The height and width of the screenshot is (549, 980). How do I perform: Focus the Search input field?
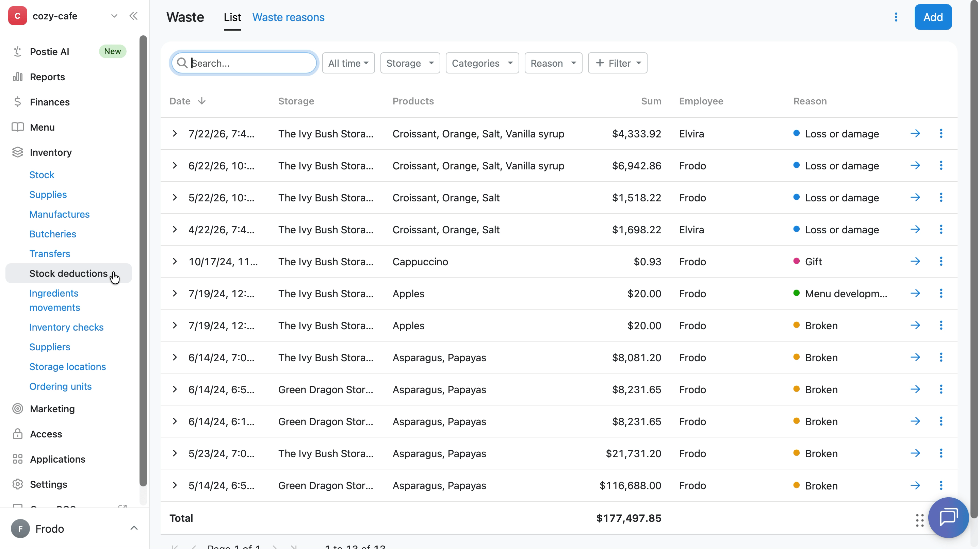244,63
